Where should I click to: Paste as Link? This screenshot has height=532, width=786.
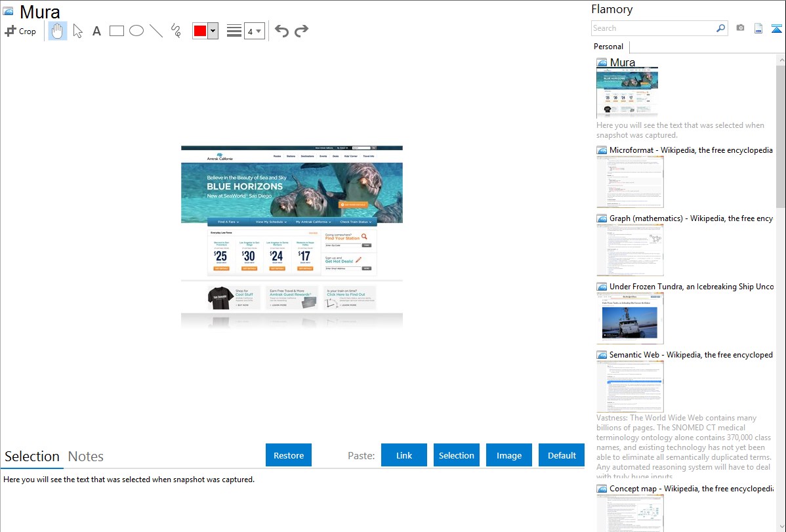coord(404,455)
